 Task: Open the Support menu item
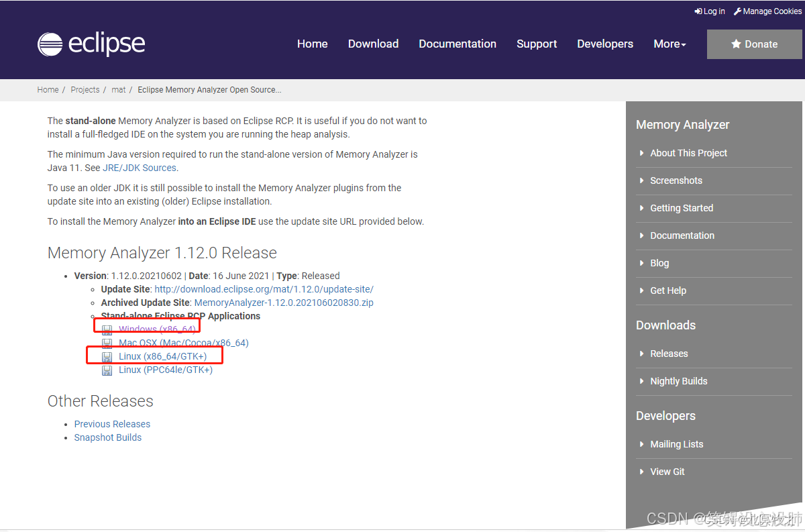pos(537,44)
